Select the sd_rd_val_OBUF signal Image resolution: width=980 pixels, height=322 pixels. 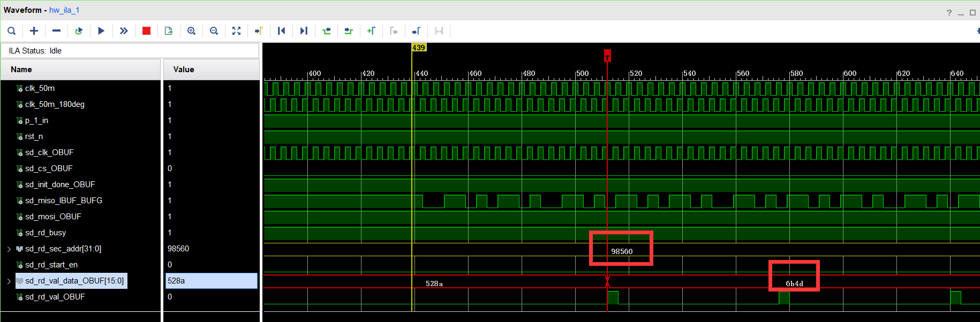55,297
